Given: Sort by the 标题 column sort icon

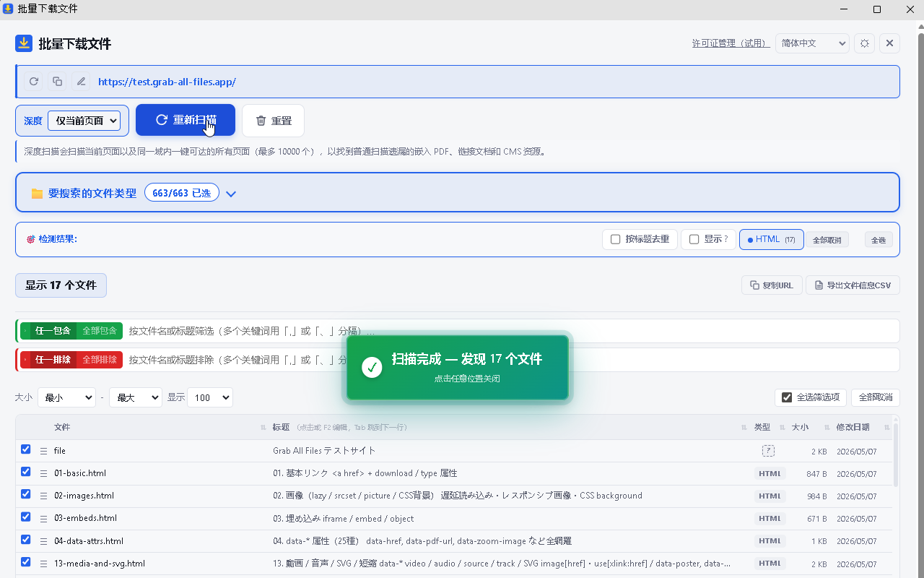Looking at the screenshot, I should click(744, 428).
